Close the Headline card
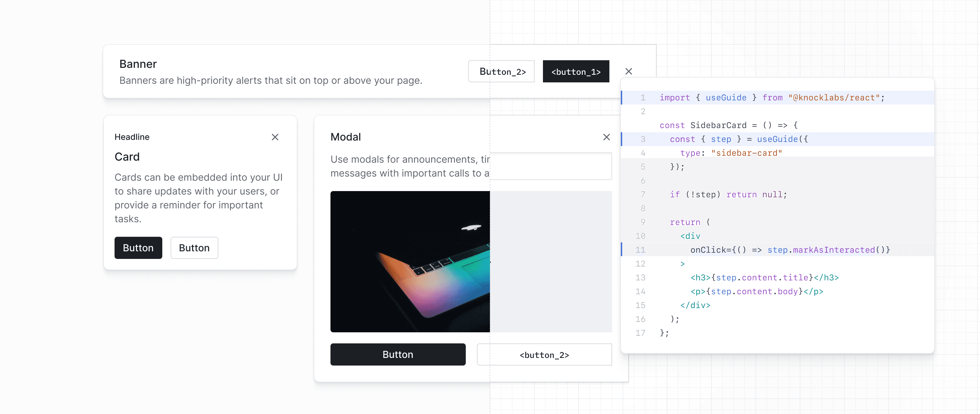This screenshot has height=414, width=980. coord(275,137)
